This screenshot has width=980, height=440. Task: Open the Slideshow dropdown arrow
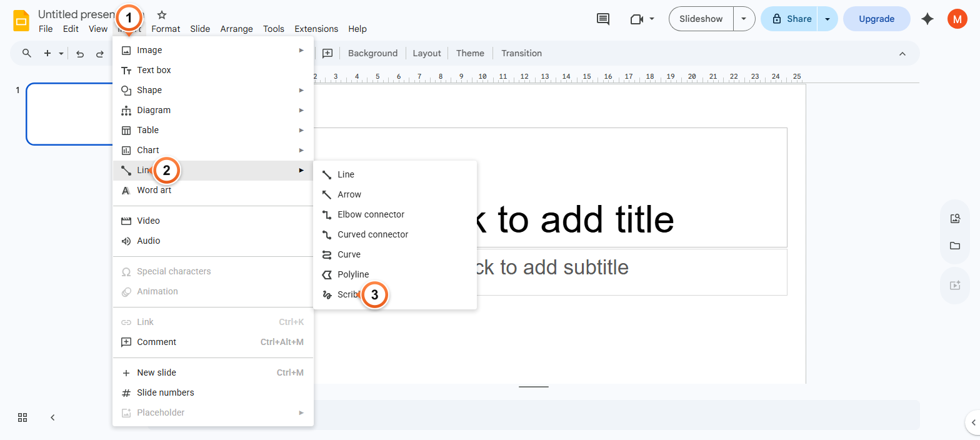[744, 19]
